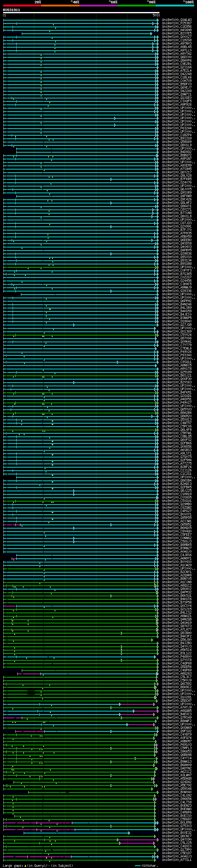The image size is (197, 868).
Task: Click the label UniRef100_B4FKM1
Action: [x=177, y=392]
